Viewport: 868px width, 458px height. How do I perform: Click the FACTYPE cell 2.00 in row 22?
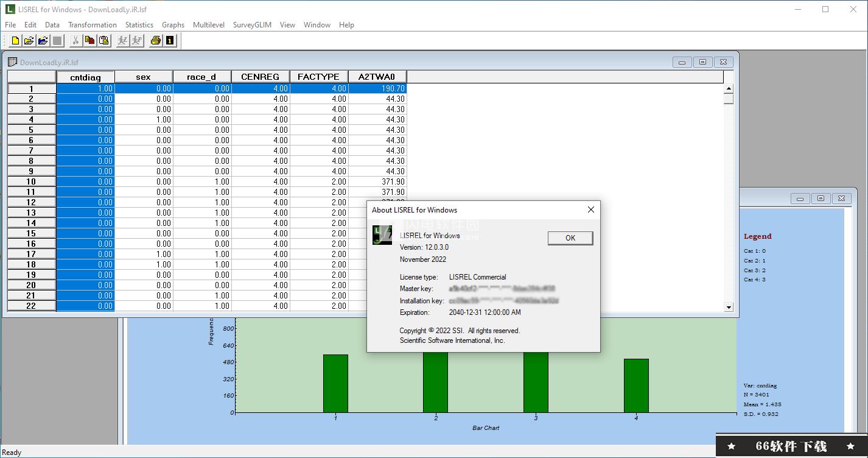(x=319, y=306)
